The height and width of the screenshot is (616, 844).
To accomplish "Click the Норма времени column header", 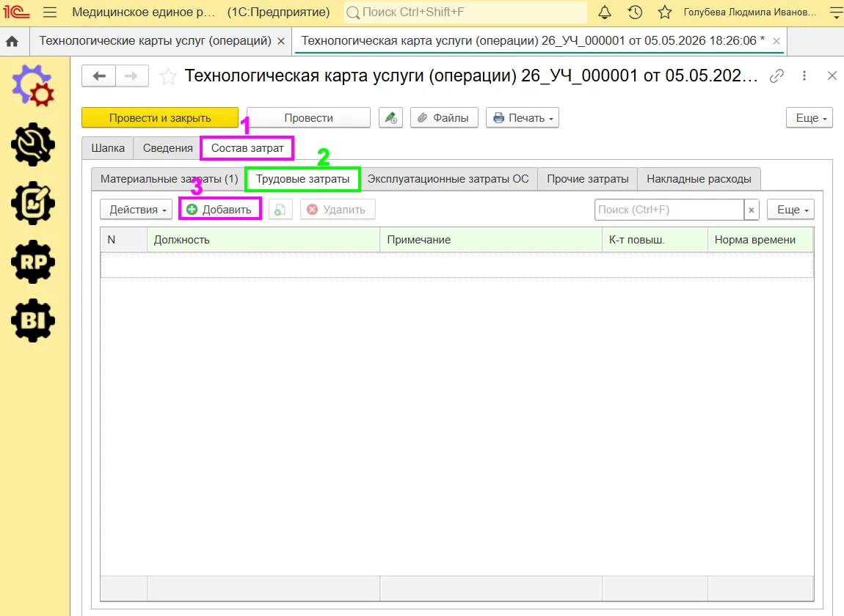I will [760, 240].
